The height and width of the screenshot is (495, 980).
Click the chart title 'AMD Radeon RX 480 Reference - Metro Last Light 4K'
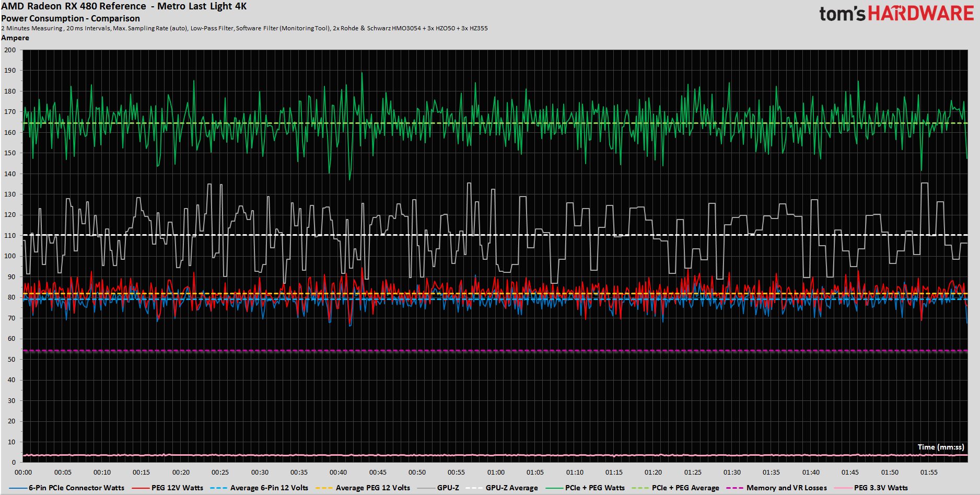tap(124, 6)
